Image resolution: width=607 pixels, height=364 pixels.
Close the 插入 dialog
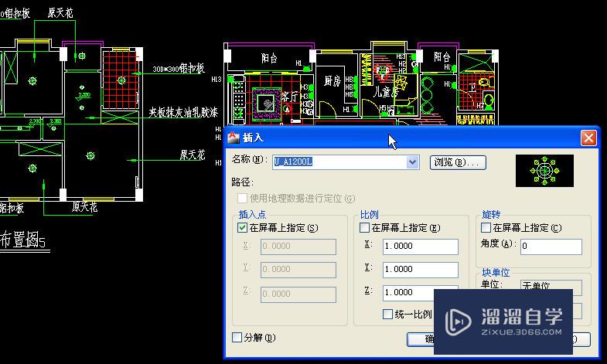(588, 138)
